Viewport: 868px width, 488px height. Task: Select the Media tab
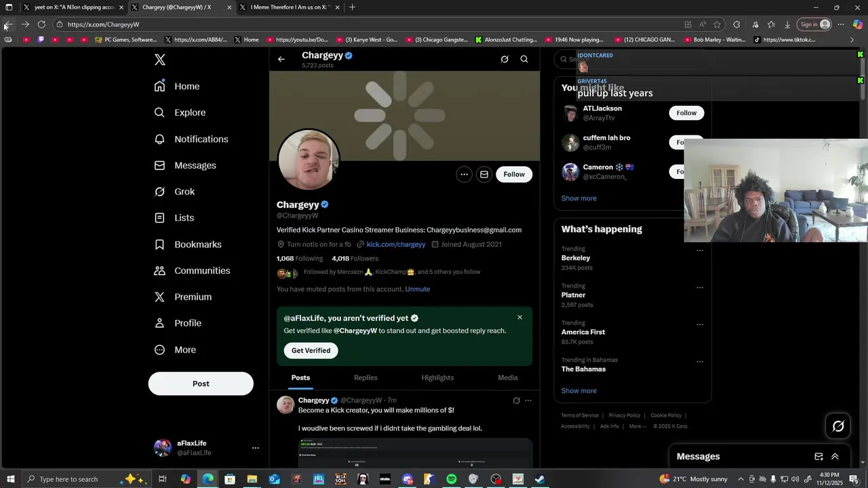[x=508, y=378]
